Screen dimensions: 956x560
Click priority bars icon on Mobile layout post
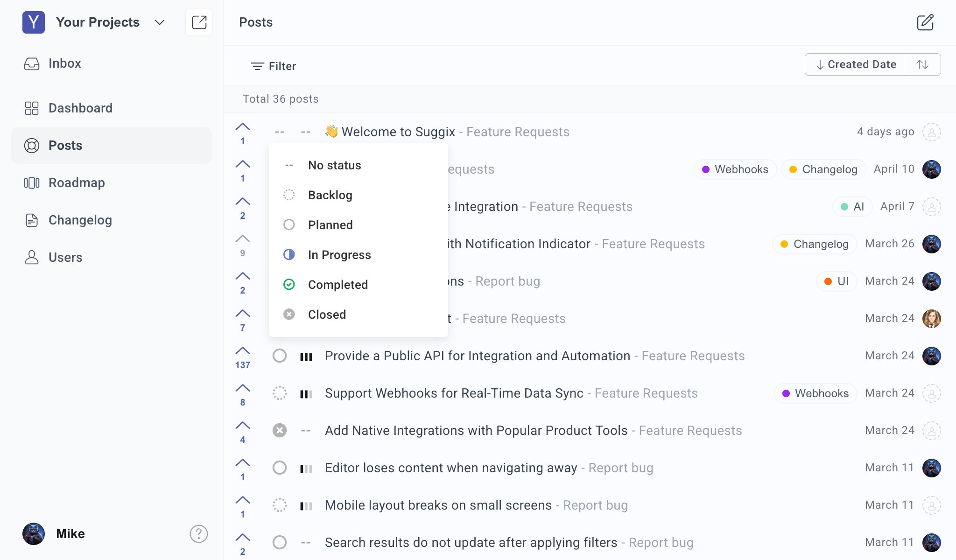tap(306, 506)
